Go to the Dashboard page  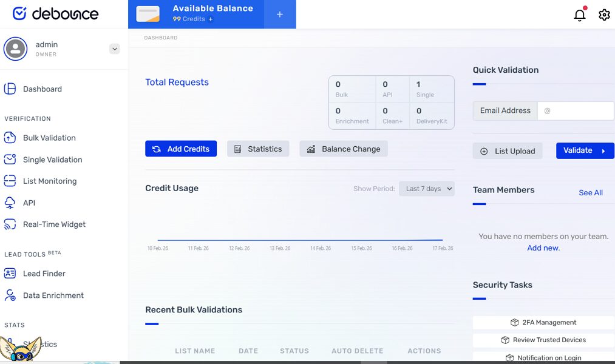click(x=42, y=89)
